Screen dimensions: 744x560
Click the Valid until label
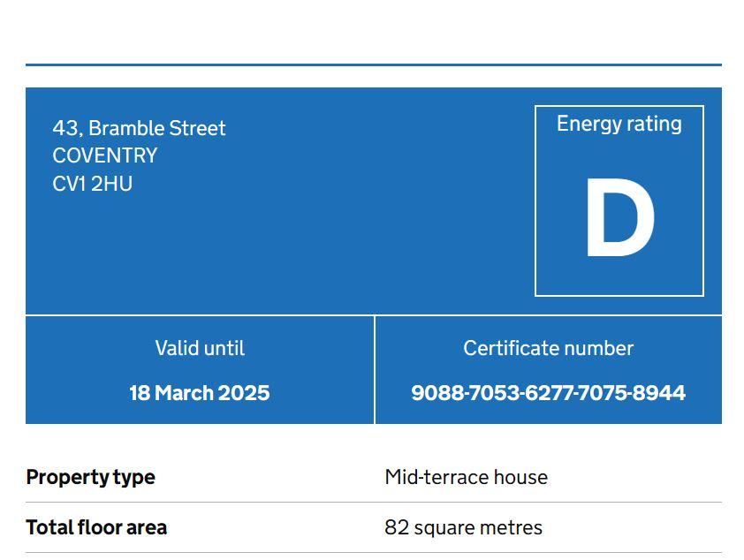(200, 348)
